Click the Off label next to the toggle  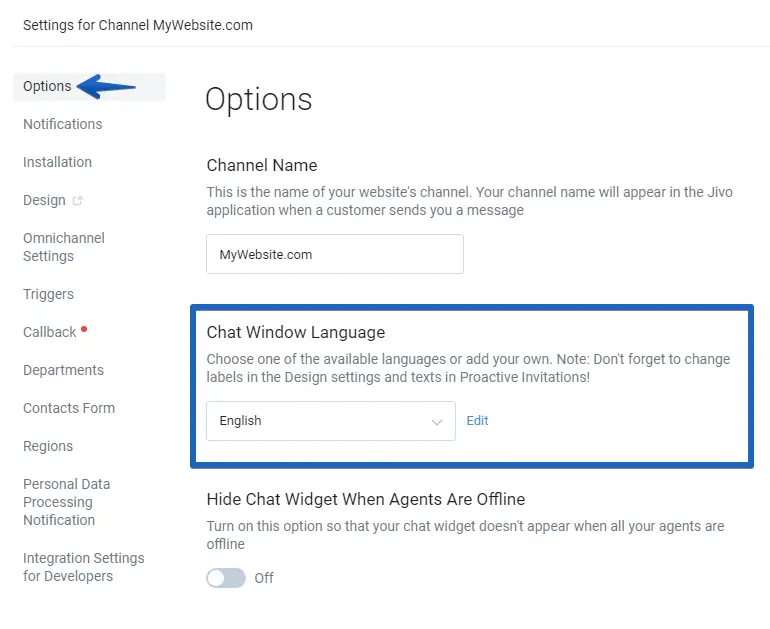(x=264, y=578)
